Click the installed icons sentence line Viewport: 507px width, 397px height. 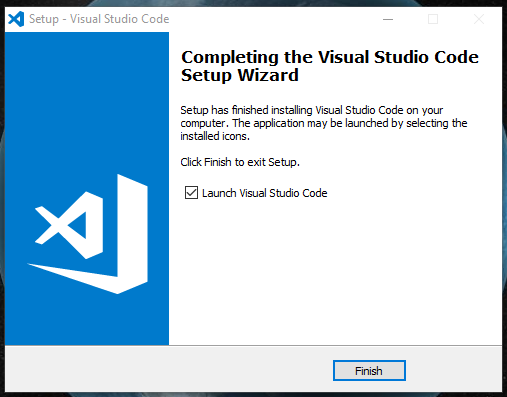[215, 136]
